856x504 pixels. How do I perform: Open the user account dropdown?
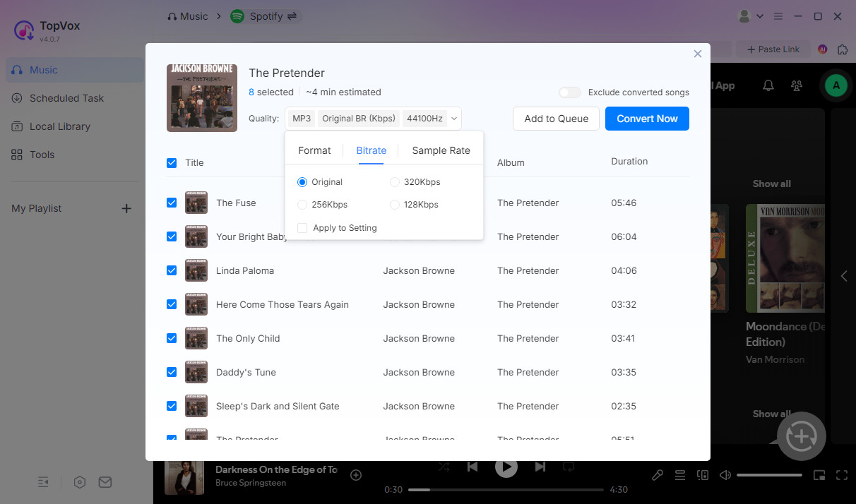pos(750,16)
